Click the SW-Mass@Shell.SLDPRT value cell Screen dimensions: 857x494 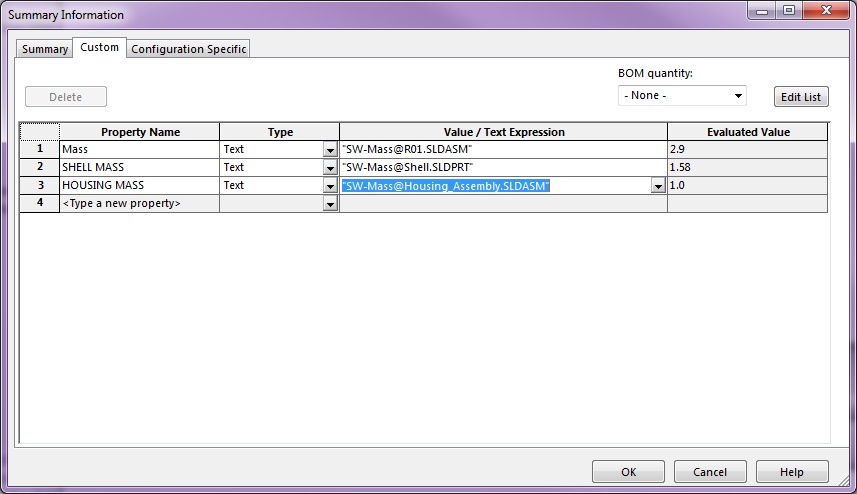pos(503,167)
